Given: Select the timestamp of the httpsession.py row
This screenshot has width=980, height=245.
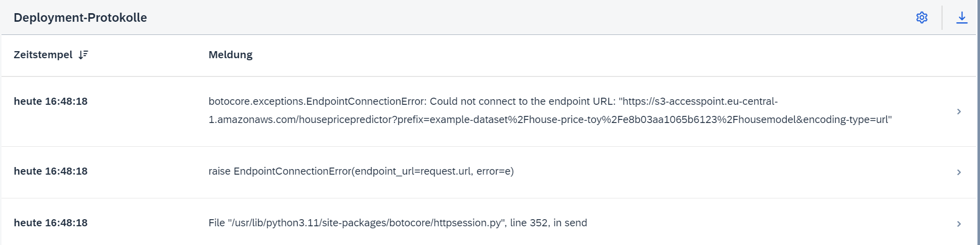Looking at the screenshot, I should point(51,223).
